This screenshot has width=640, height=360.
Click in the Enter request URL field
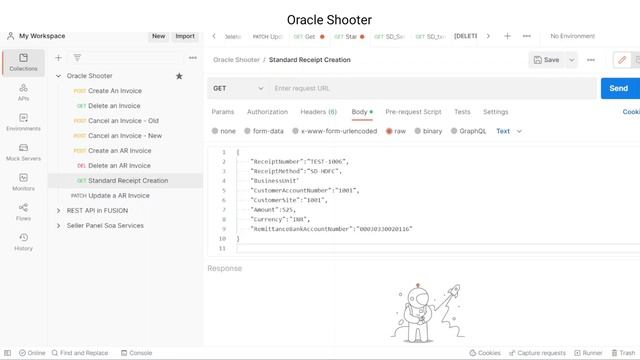[433, 88]
